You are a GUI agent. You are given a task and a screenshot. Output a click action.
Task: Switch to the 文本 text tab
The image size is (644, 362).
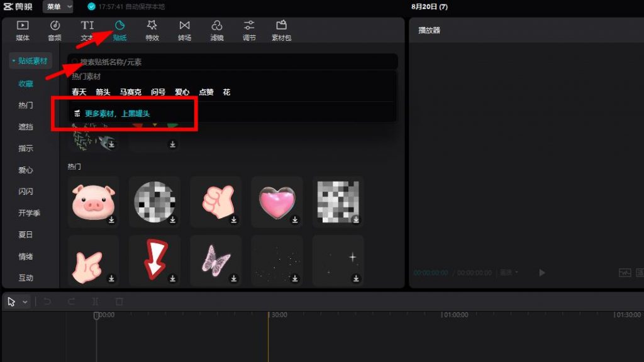pos(87,31)
